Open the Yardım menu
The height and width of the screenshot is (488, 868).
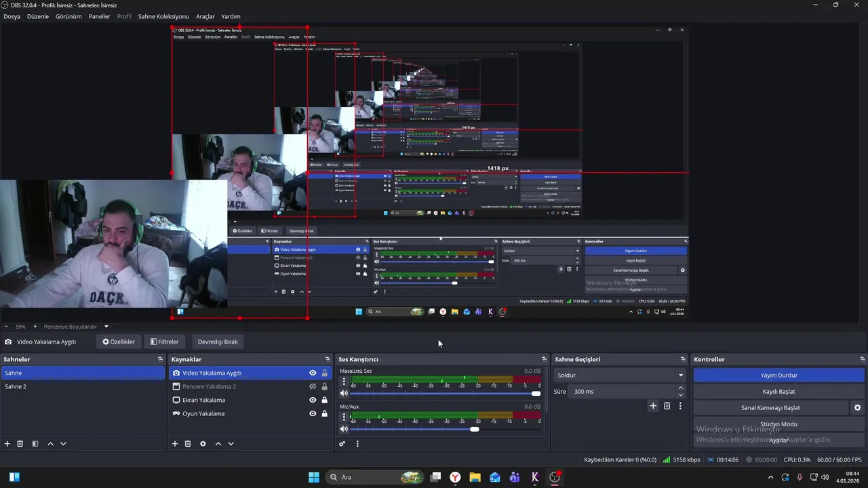[231, 16]
